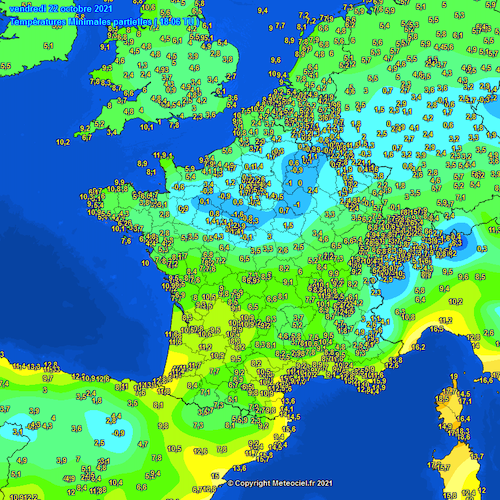Select the 19 reading above Corsica
This screenshot has width=500, height=500.
click(x=454, y=377)
